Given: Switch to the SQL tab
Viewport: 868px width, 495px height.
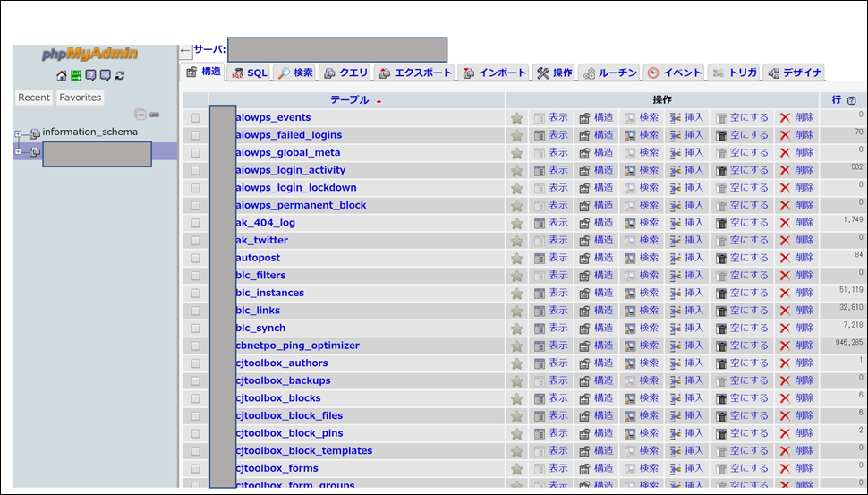Looking at the screenshot, I should [x=250, y=73].
